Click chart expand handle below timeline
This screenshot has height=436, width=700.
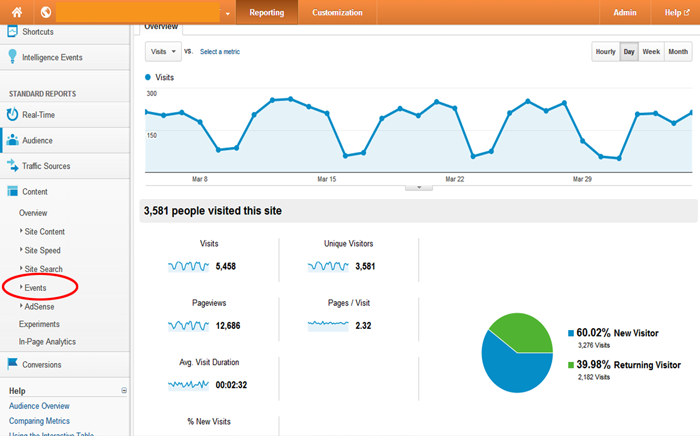pos(419,187)
